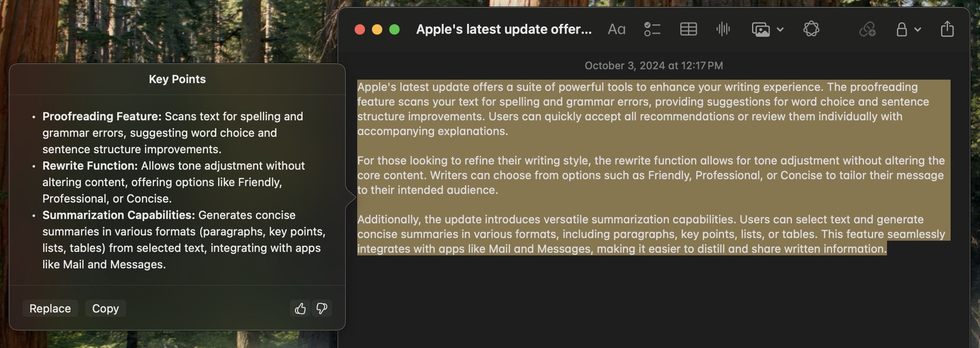
Task: Click in the first paragraph 'Apple's latest update offers'
Action: point(643,109)
